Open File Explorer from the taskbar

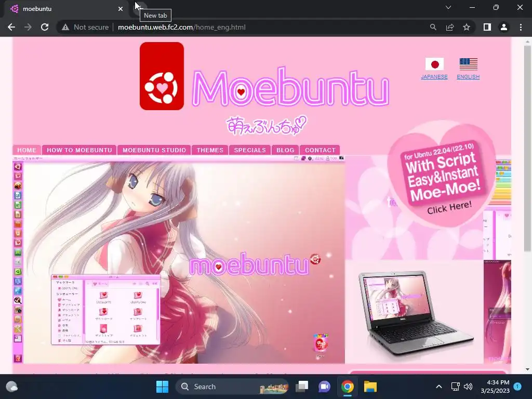[370, 387]
